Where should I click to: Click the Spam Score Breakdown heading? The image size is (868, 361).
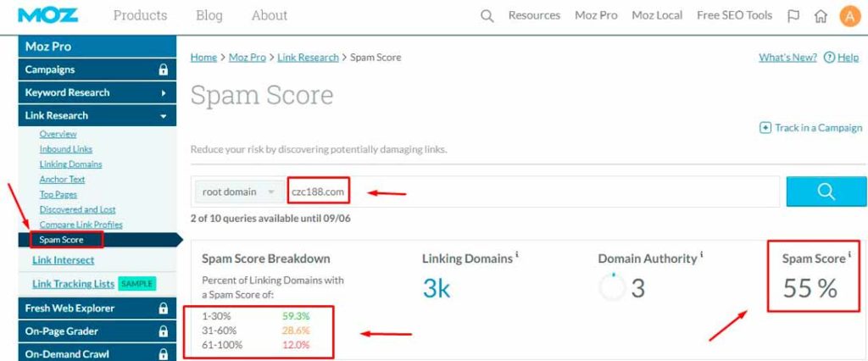point(265,258)
